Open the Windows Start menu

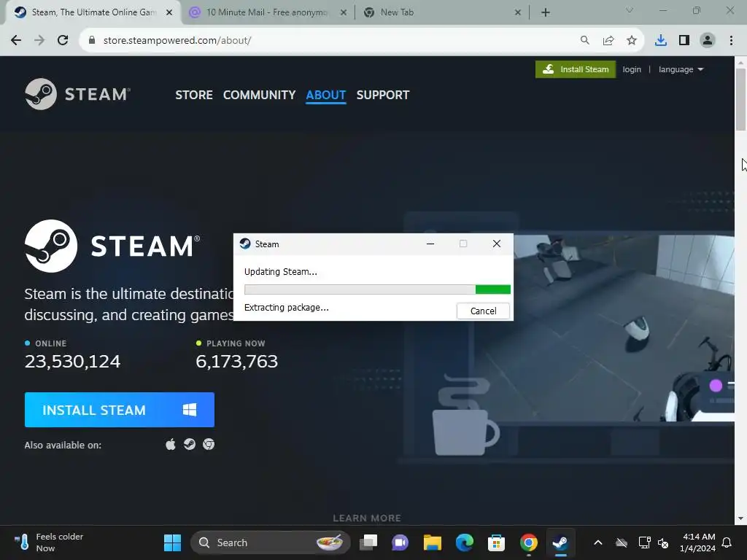point(172,542)
